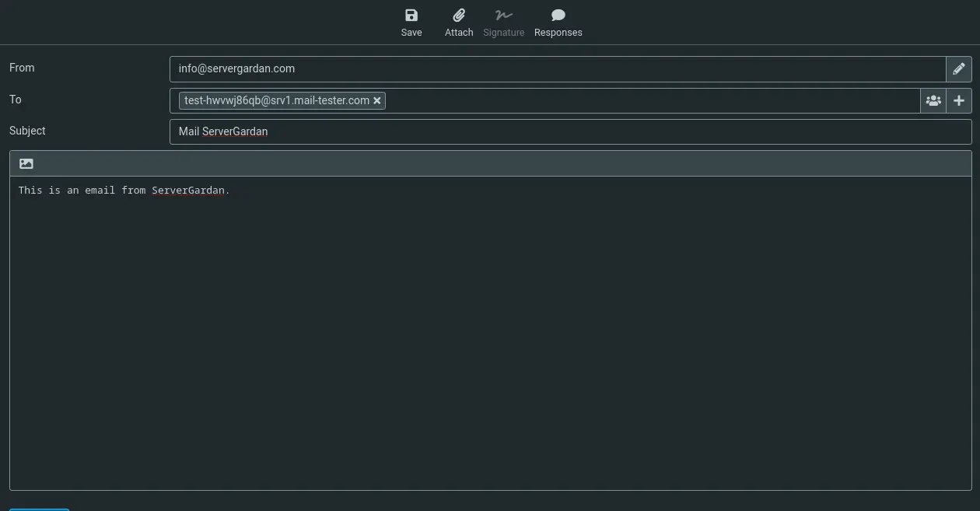Open saved Responses
The width and height of the screenshot is (980, 511).
click(x=558, y=23)
